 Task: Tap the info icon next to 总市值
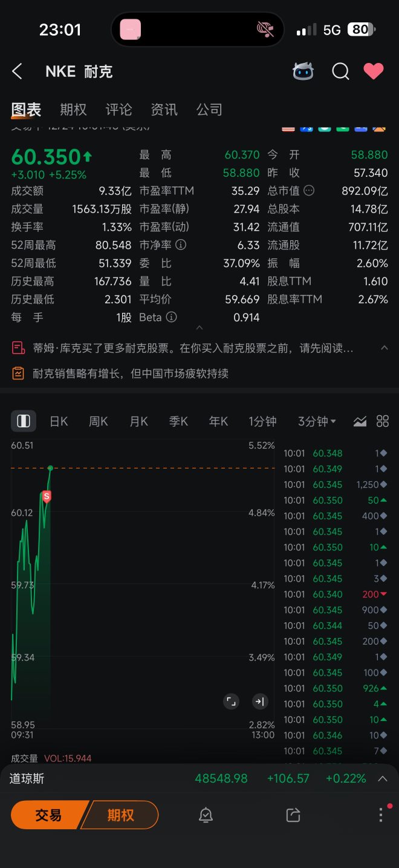pos(309,191)
